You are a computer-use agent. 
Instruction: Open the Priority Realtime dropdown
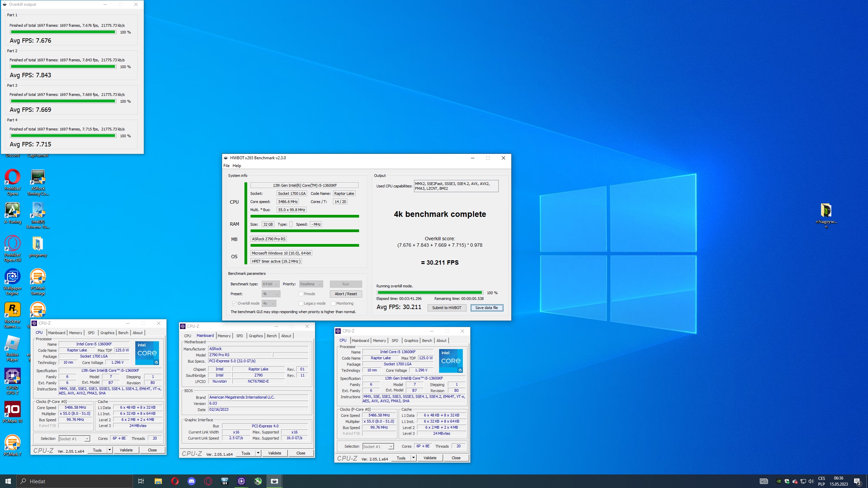point(311,284)
